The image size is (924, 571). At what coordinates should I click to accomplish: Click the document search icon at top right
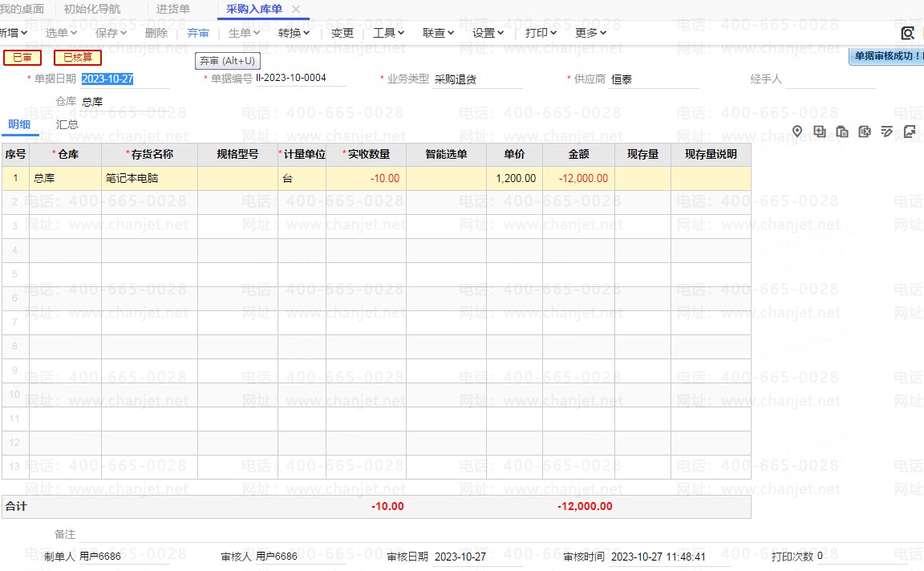(x=907, y=33)
